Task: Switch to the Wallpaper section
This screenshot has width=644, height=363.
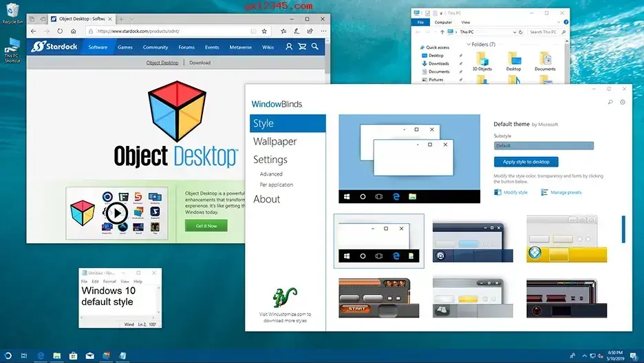Action: tap(275, 141)
